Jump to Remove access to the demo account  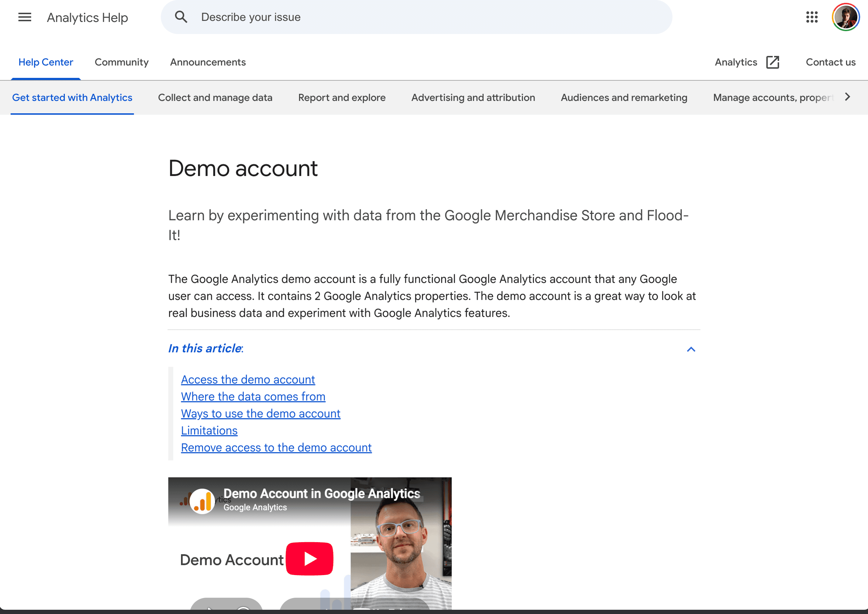tap(276, 447)
